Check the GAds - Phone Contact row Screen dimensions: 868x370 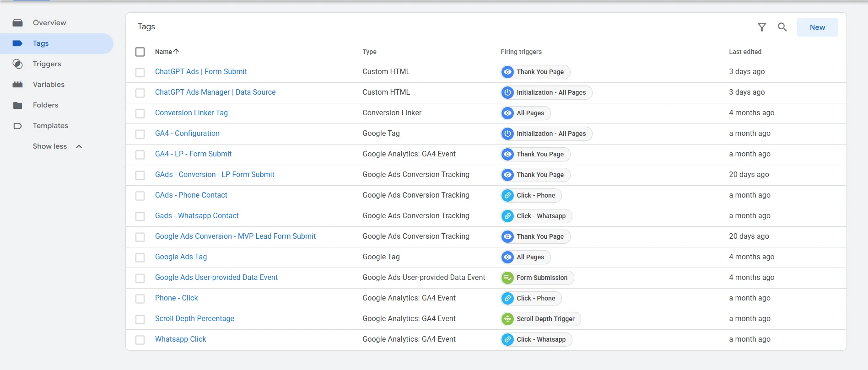click(x=140, y=196)
